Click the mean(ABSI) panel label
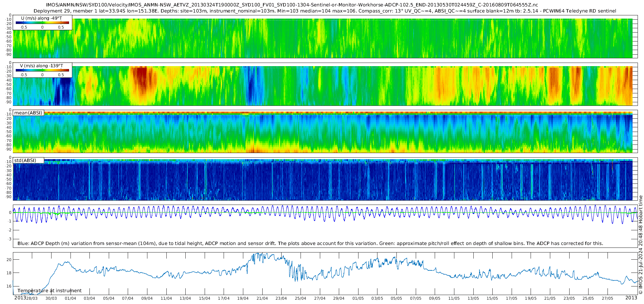 [x=28, y=113]
